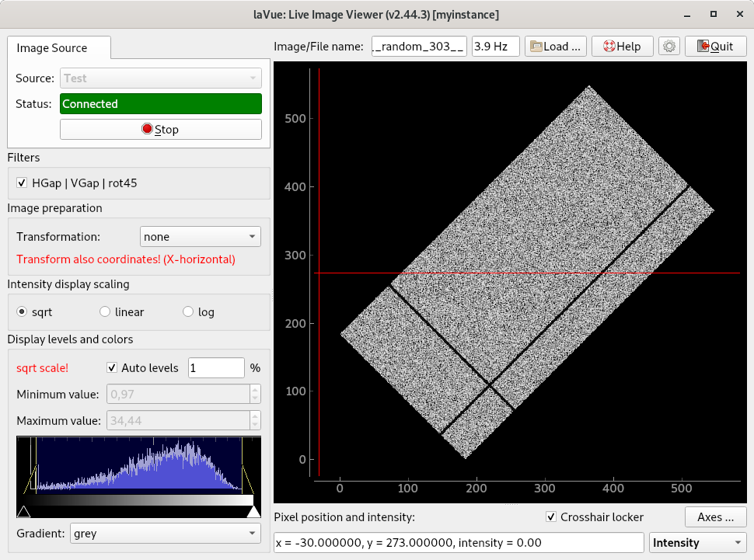Quit the application via Quit button
The image size is (754, 560).
coord(715,47)
